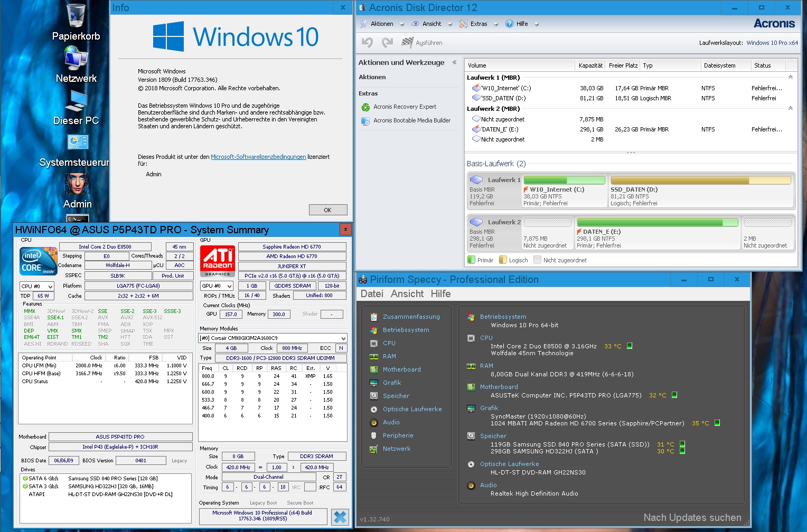Select Laufwerk 1 disk icon in Basis-Laufwerk

476,179
